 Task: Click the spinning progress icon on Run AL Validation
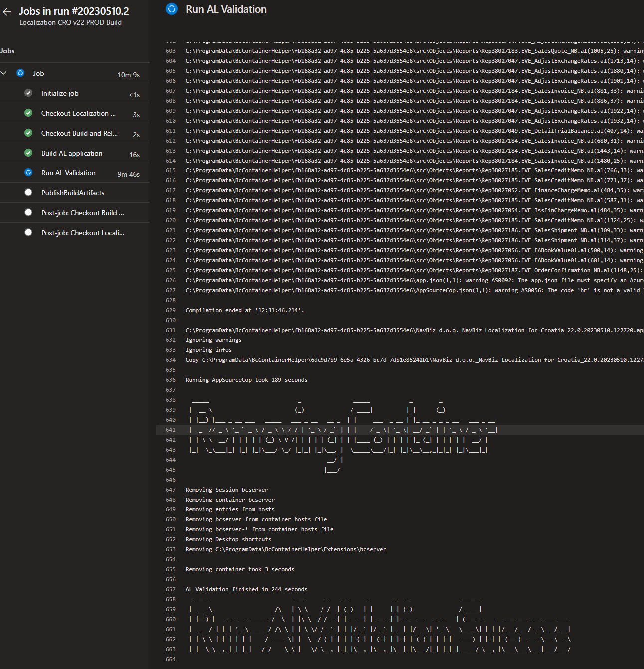28,172
